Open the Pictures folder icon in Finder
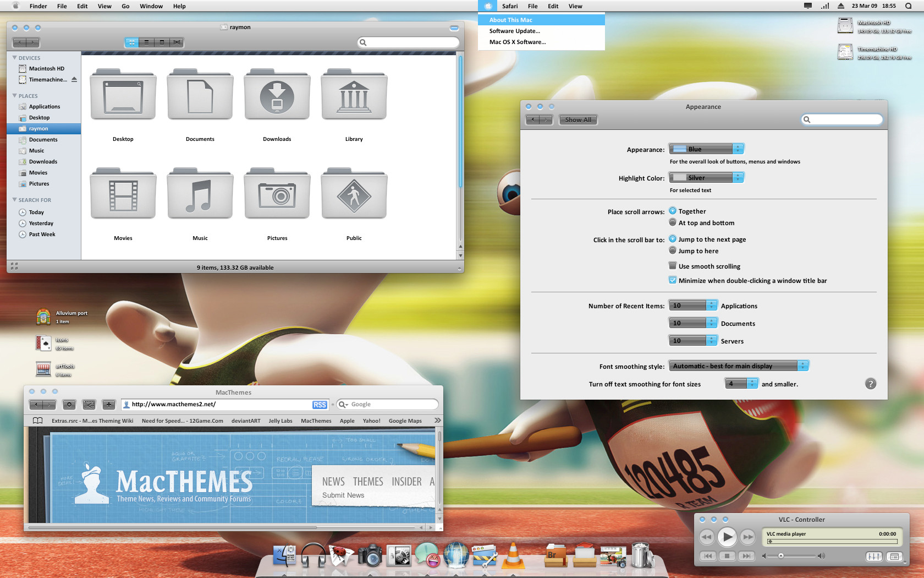924x578 pixels. point(277,194)
